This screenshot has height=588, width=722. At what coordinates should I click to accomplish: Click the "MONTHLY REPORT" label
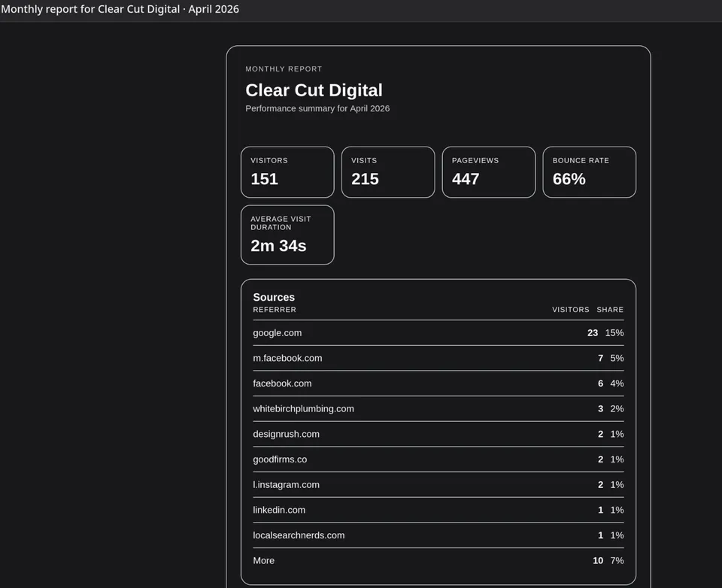(x=284, y=69)
